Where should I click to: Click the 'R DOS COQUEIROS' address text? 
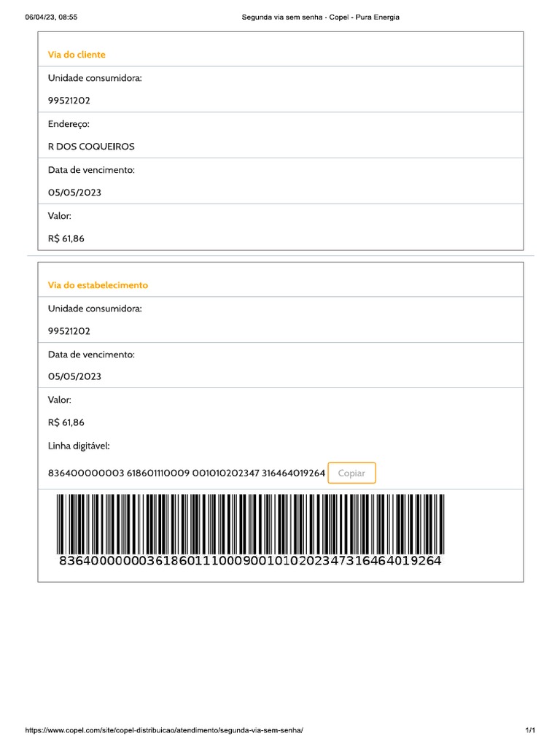click(x=91, y=147)
